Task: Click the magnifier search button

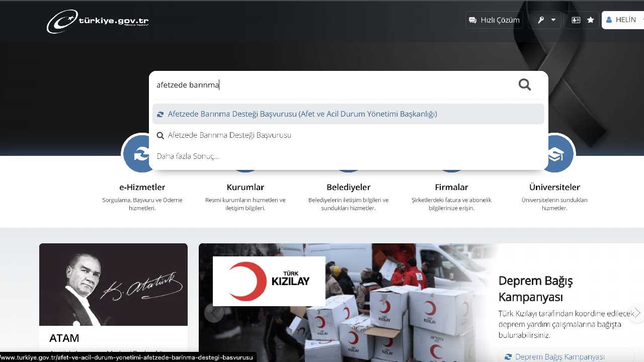Action: (525, 84)
